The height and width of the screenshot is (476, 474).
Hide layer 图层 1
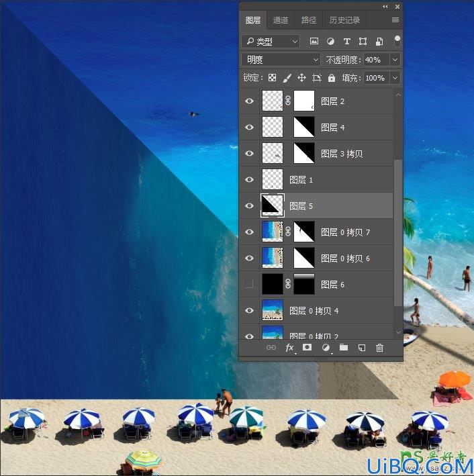pyautogui.click(x=249, y=180)
